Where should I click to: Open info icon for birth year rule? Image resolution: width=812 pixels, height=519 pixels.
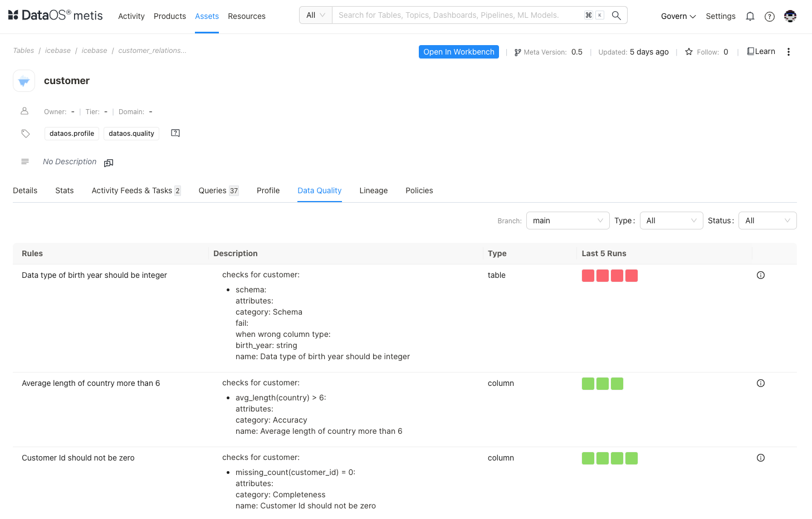(x=761, y=275)
